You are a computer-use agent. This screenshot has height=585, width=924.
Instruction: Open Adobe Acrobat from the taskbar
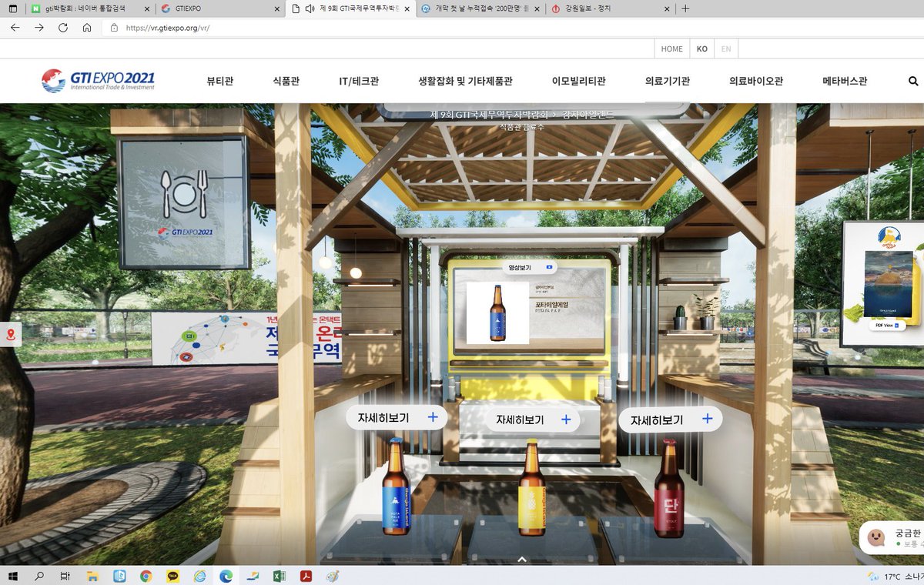(306, 576)
